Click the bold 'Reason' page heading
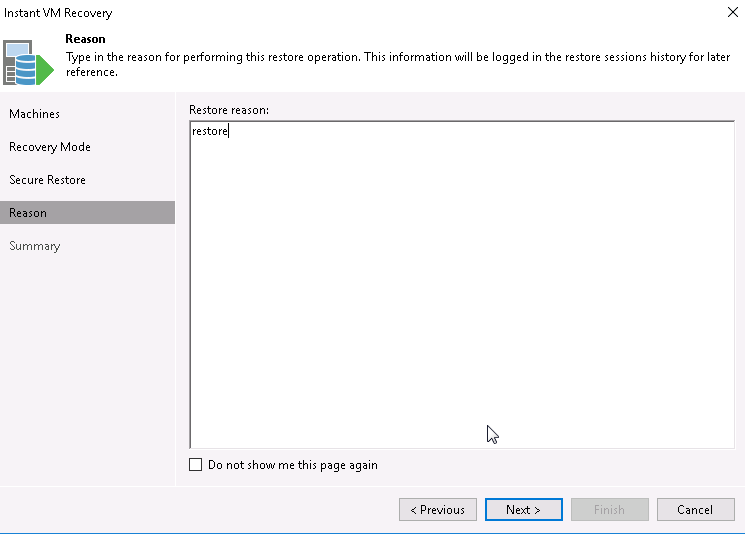745x534 pixels. pyautogui.click(x=85, y=39)
